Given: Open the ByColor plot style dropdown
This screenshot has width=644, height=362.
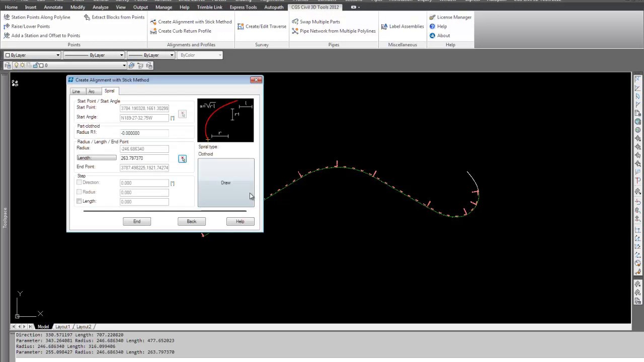Looking at the screenshot, I should point(200,55).
